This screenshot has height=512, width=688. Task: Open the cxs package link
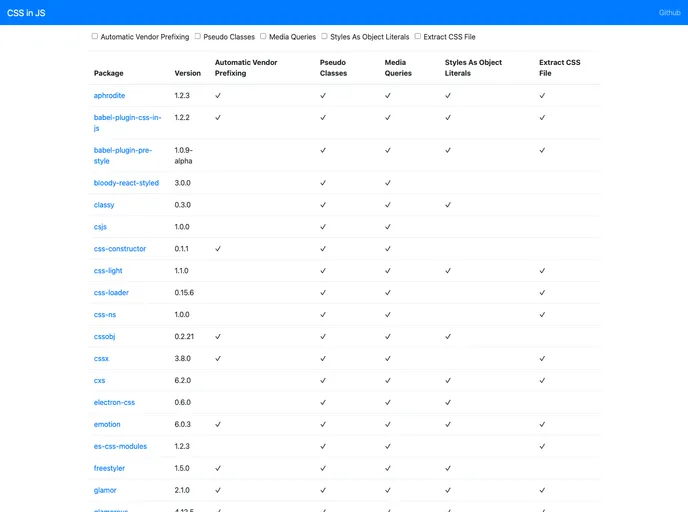(100, 380)
